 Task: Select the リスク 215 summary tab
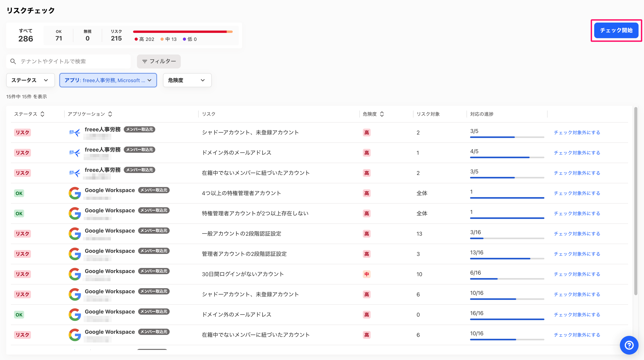[116, 35]
